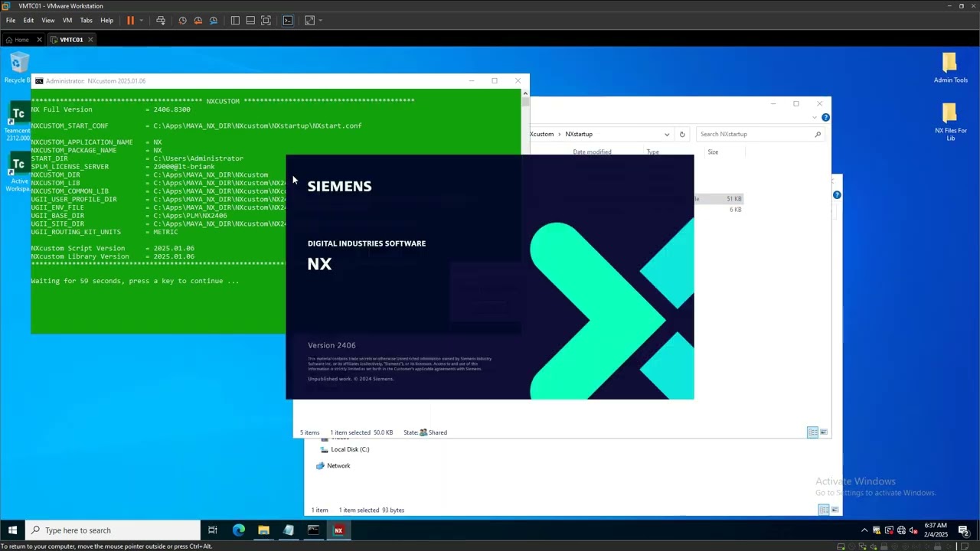
Task: Click the Search NXstartup field
Action: tap(759, 134)
